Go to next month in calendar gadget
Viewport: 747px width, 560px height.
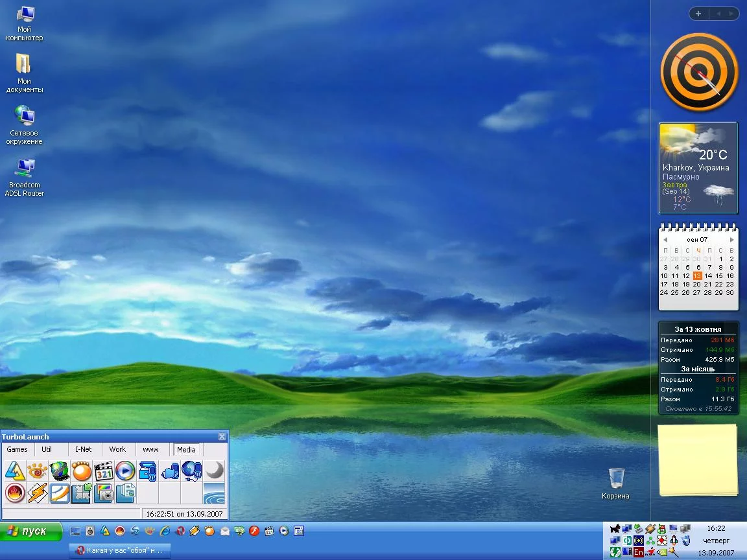tap(731, 240)
